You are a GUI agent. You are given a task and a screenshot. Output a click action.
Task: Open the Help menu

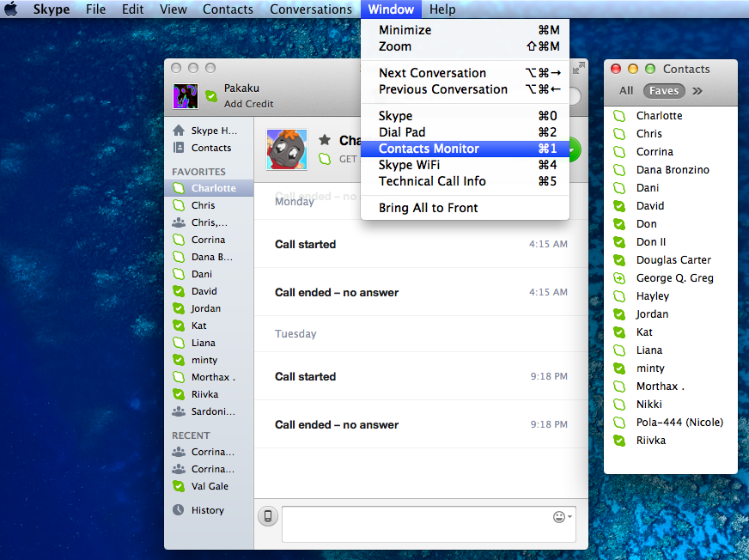tap(441, 9)
